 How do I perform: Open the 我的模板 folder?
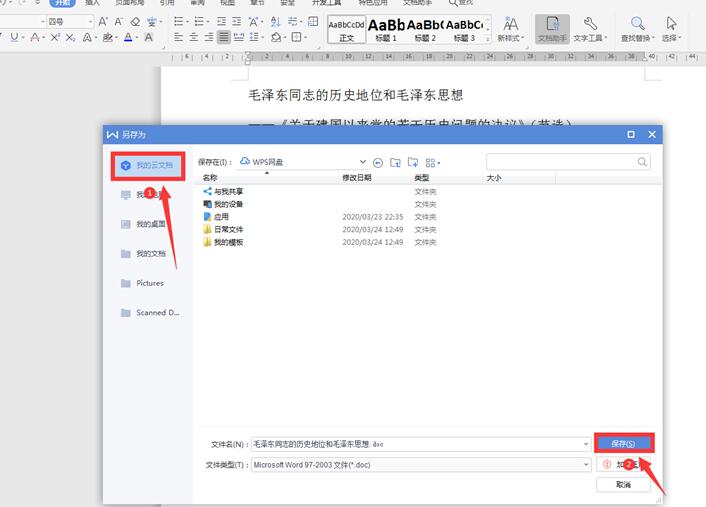(x=228, y=242)
